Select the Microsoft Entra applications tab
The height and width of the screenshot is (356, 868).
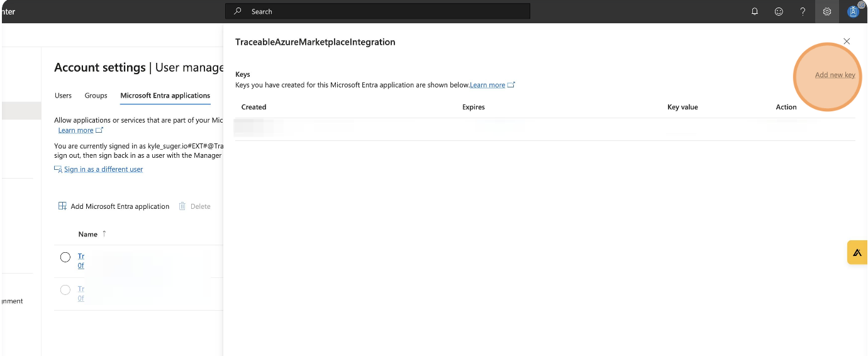(x=165, y=96)
